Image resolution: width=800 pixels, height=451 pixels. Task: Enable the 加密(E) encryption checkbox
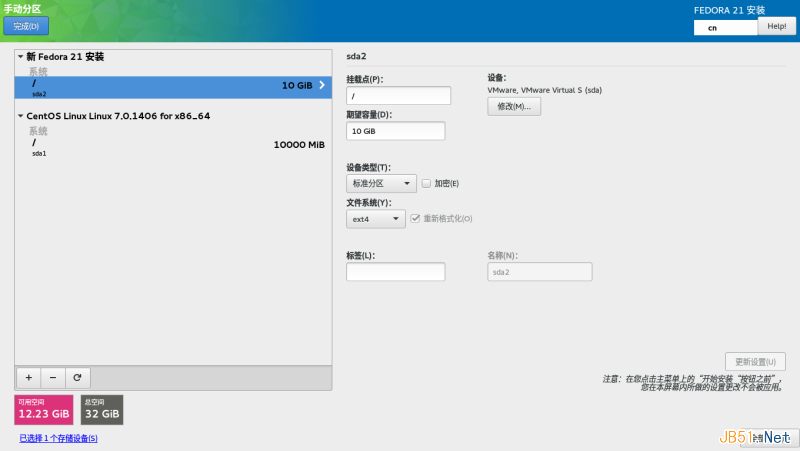point(426,183)
